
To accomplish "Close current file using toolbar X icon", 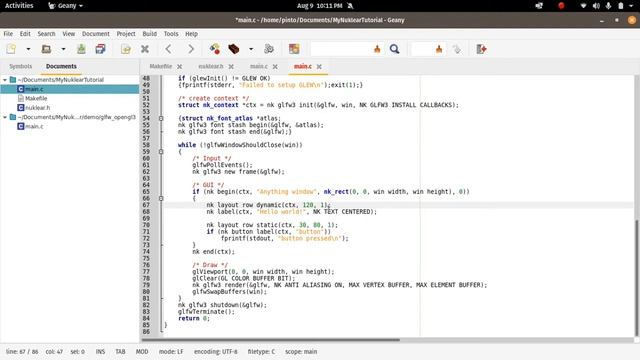I will point(144,49).
